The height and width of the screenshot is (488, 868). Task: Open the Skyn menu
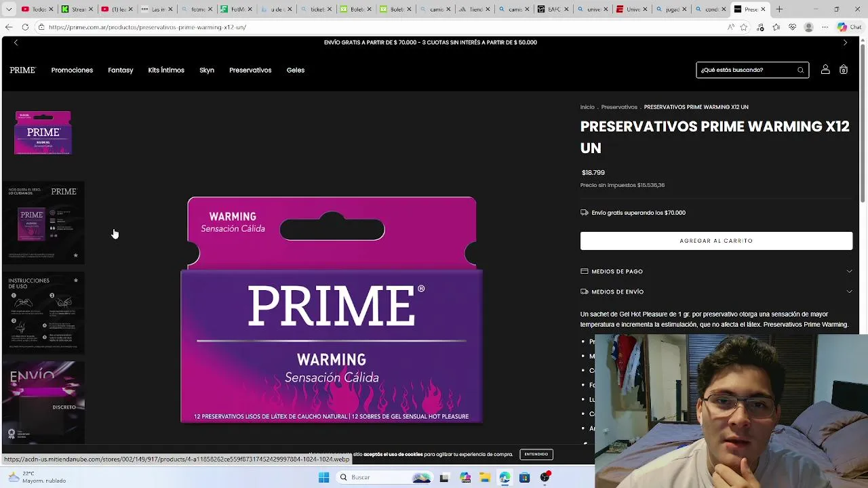(207, 70)
